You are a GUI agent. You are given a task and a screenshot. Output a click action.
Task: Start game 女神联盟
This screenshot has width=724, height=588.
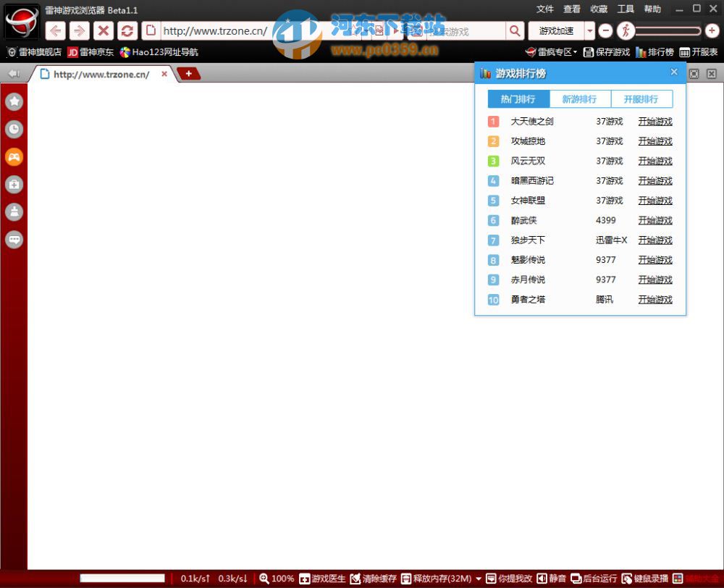click(655, 201)
